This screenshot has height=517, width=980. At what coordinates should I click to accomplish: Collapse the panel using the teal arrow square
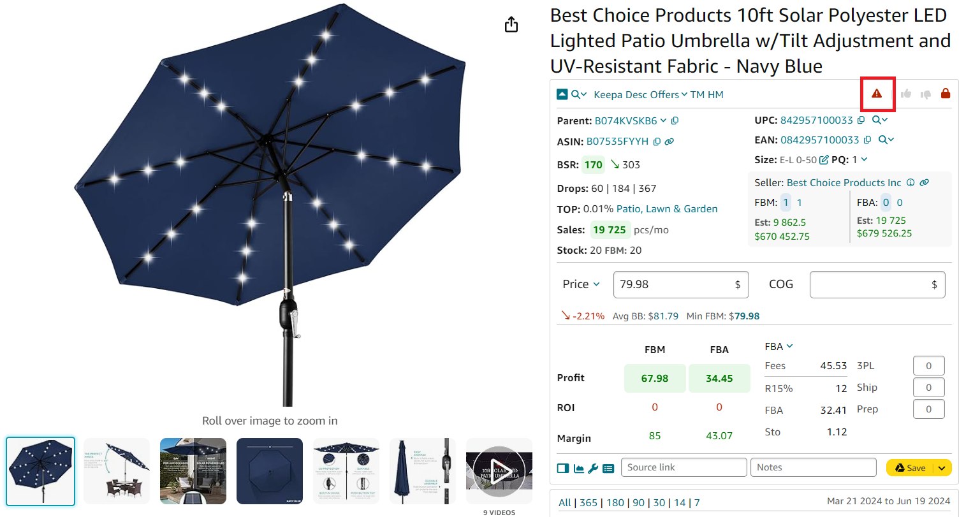(x=562, y=93)
